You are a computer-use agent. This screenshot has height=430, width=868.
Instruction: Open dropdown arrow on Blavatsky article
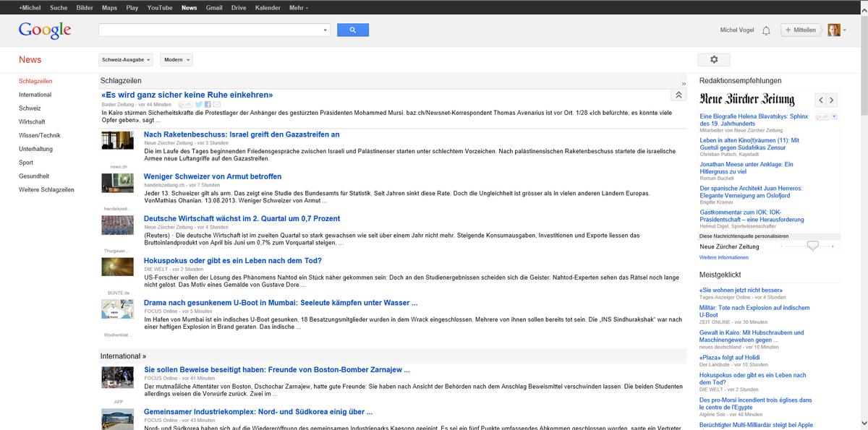[x=834, y=116]
